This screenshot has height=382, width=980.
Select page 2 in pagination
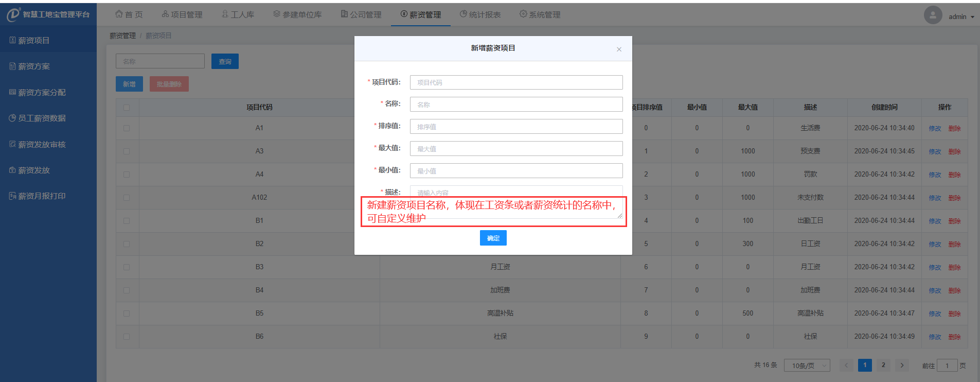click(883, 365)
